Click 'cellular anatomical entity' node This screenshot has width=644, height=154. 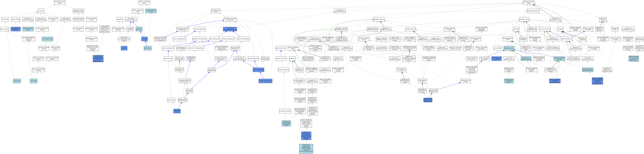coord(138,11)
